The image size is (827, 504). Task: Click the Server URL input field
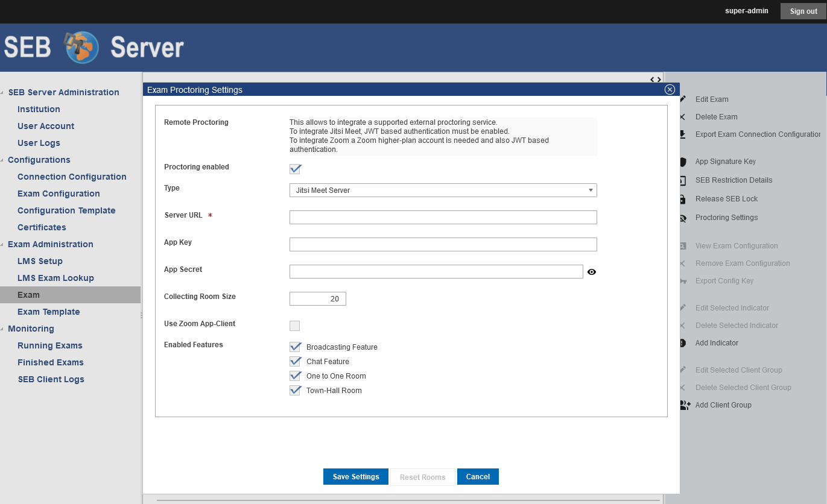443,218
